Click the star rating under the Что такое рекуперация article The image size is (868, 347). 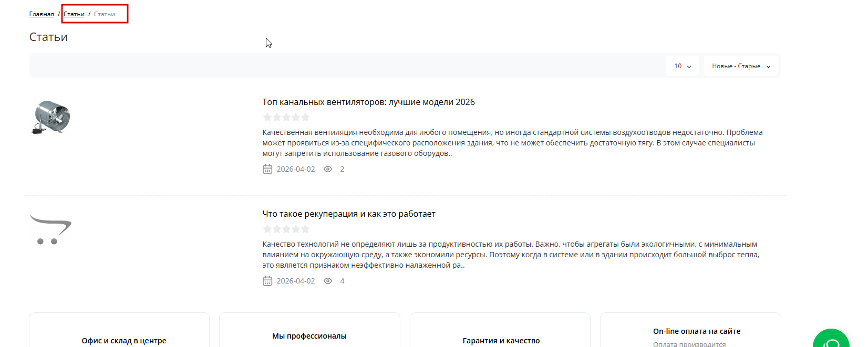click(286, 229)
